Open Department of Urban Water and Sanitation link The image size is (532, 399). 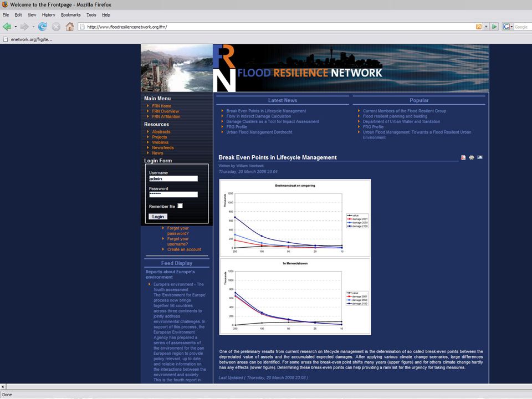401,121
